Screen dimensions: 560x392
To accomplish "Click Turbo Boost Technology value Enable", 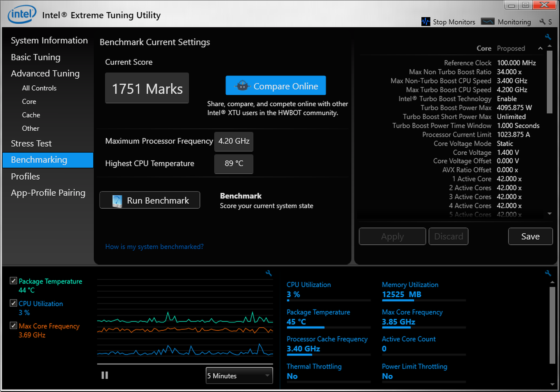I will pos(507,99).
